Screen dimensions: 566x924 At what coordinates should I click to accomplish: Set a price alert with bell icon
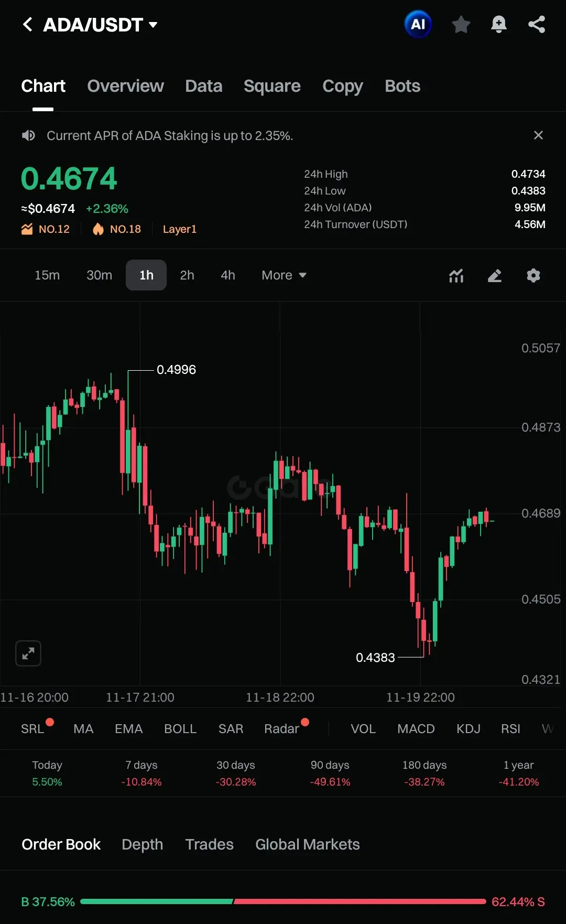pyautogui.click(x=498, y=24)
